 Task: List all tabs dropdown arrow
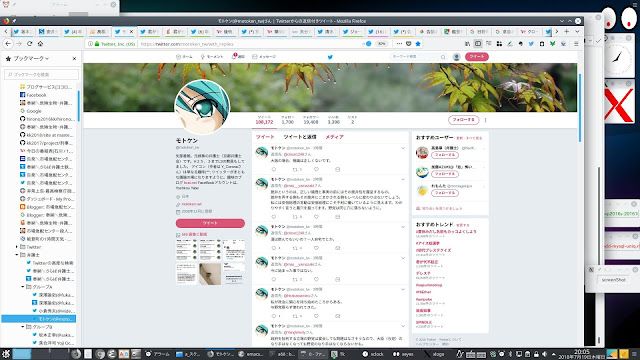click(577, 31)
